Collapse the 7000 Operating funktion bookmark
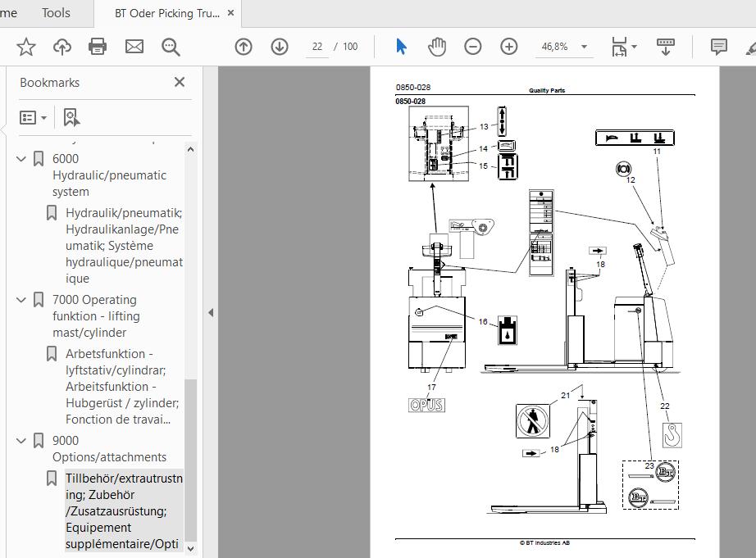 point(21,300)
